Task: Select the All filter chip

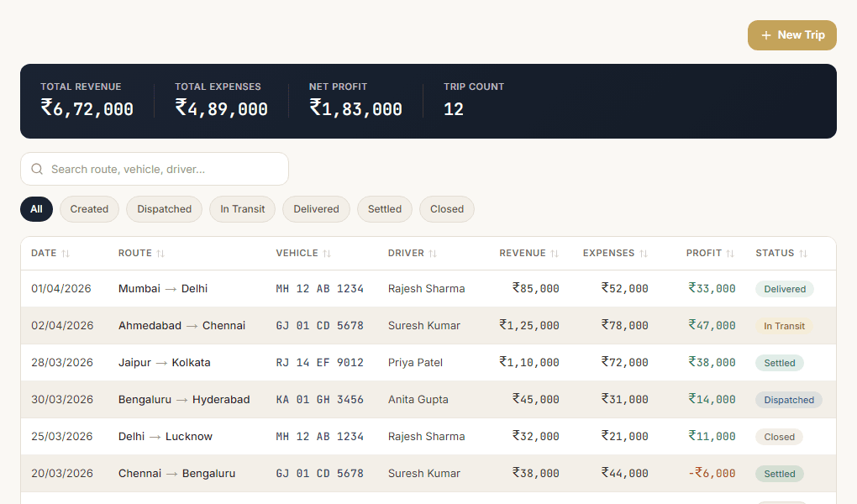Action: pyautogui.click(x=37, y=209)
